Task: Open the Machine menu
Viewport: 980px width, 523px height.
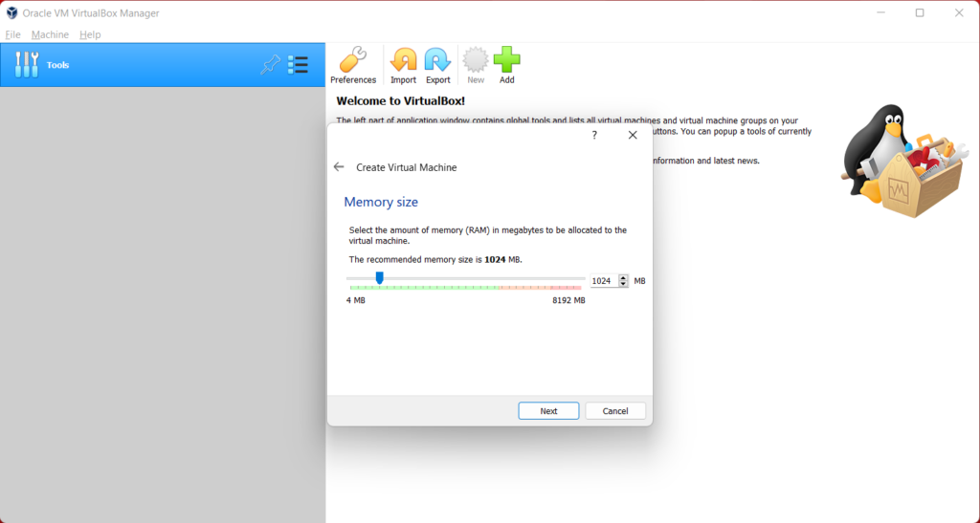Action: [50, 34]
